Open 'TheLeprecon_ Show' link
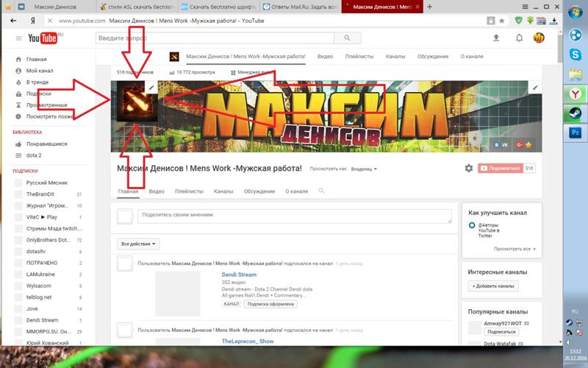This screenshot has height=368, width=588. tap(248, 341)
